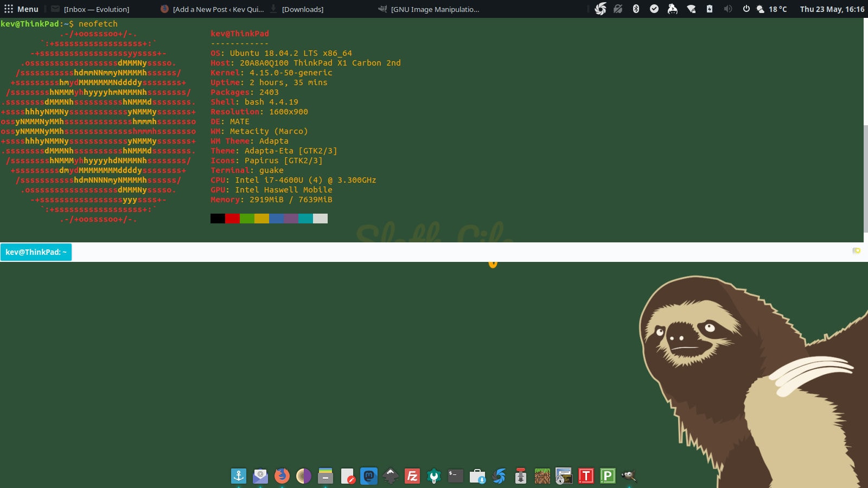Switch to the Downloads window
The width and height of the screenshot is (868, 488).
click(x=297, y=9)
